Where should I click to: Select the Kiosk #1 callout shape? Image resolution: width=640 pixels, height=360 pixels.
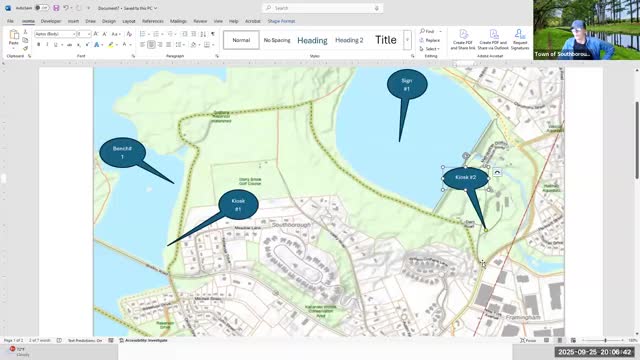238,204
